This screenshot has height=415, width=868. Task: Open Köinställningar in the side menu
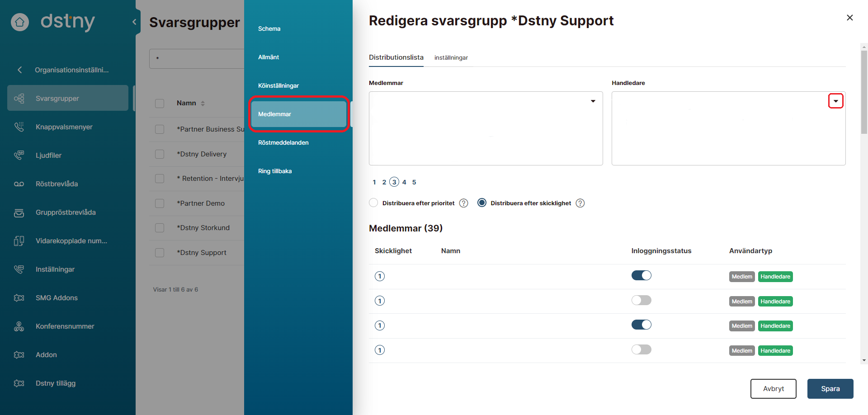278,86
